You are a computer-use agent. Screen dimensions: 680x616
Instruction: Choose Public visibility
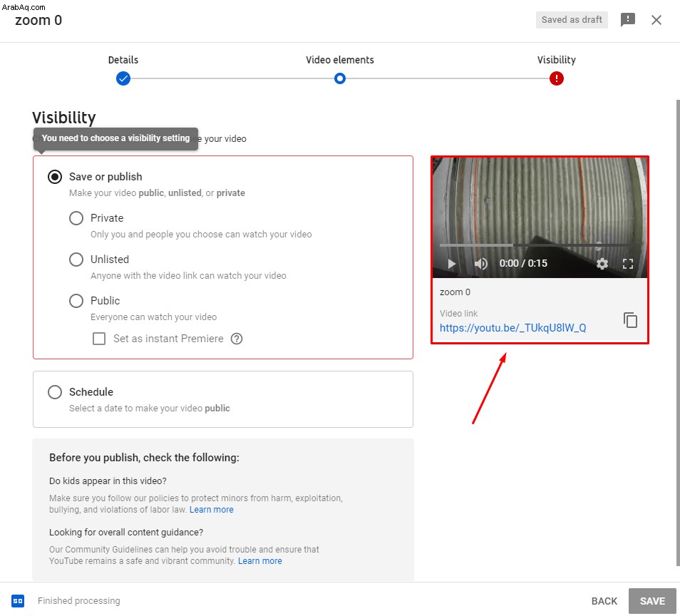click(76, 301)
